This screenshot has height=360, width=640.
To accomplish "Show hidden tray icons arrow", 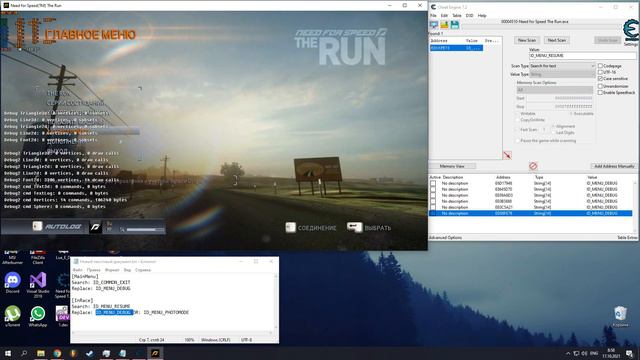I will [x=568, y=353].
